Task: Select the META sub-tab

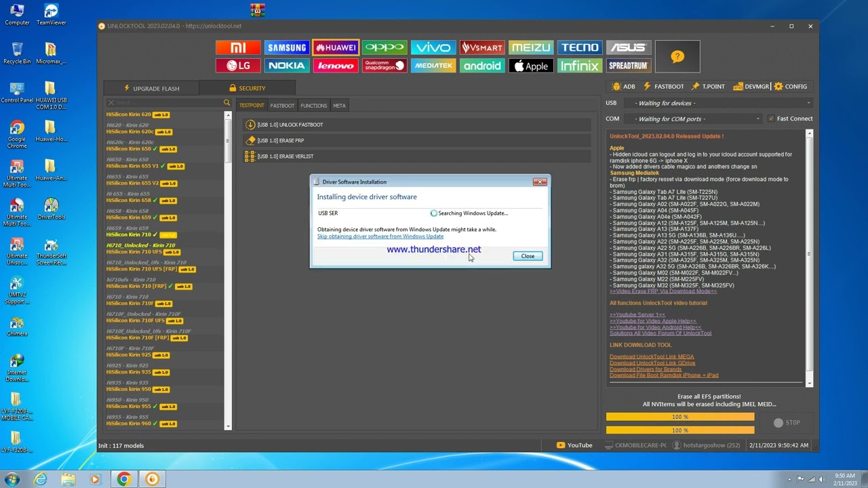Action: click(339, 106)
